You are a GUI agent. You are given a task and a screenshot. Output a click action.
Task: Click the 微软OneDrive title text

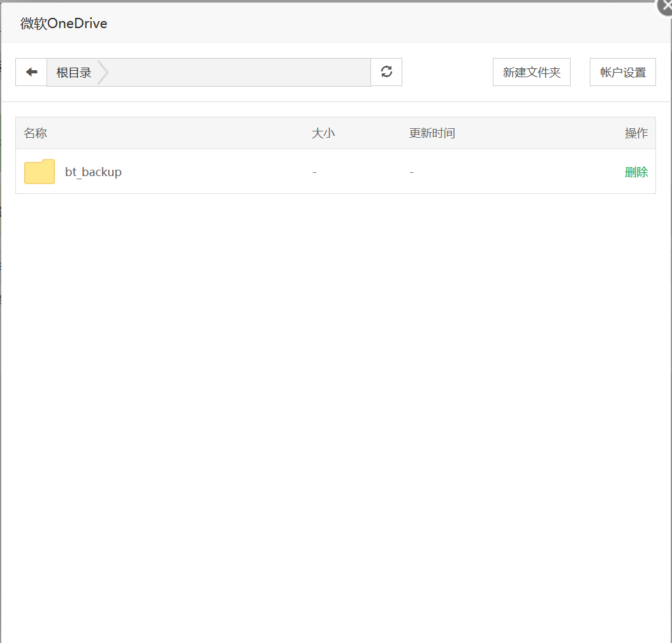[x=63, y=23]
